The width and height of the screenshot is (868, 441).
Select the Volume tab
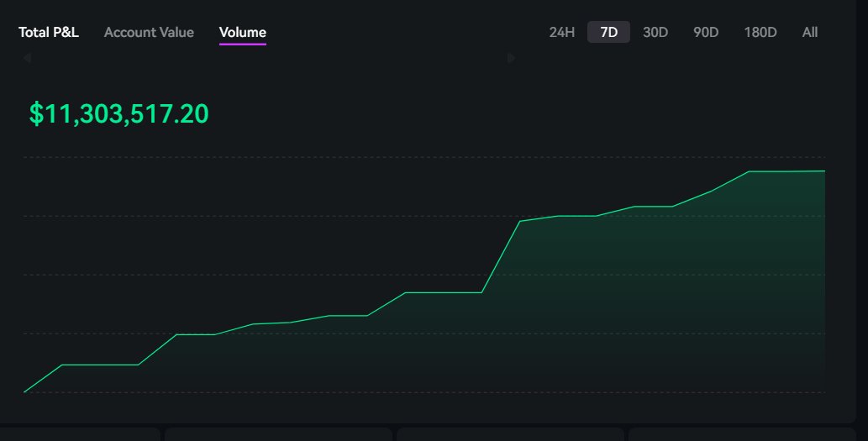pos(243,32)
